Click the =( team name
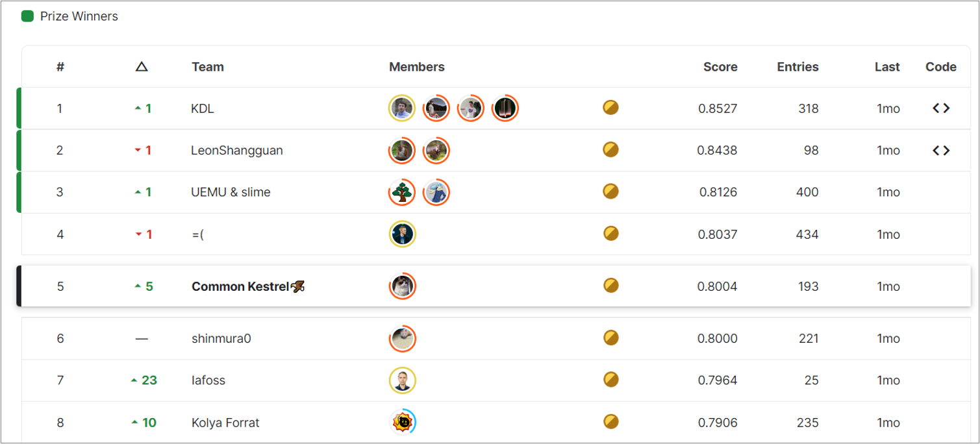 point(197,234)
